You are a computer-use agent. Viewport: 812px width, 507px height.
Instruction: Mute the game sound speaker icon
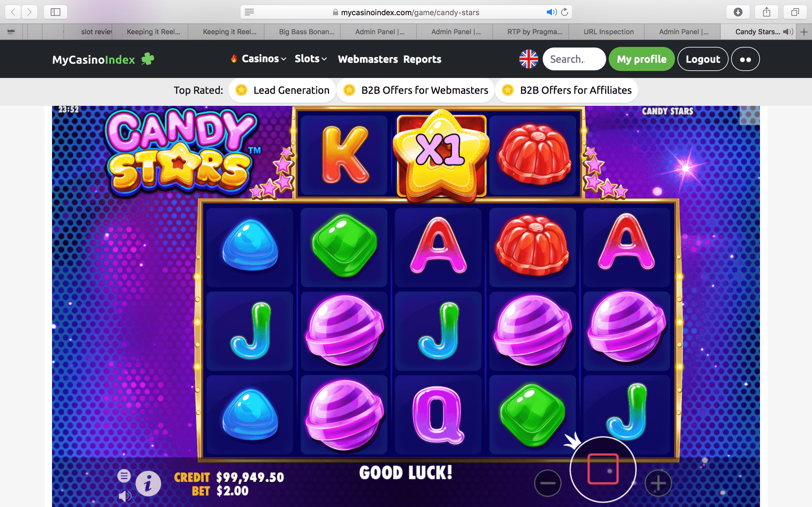click(x=125, y=496)
